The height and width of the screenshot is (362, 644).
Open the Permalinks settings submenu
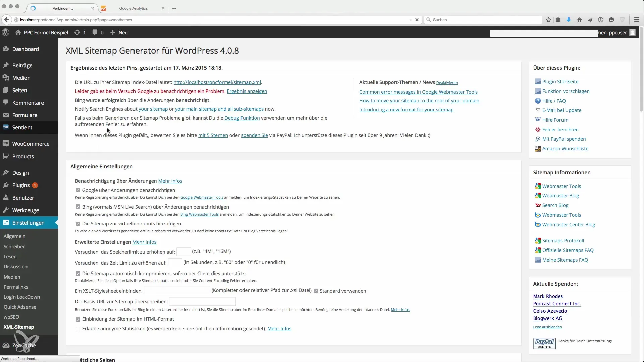(x=16, y=287)
